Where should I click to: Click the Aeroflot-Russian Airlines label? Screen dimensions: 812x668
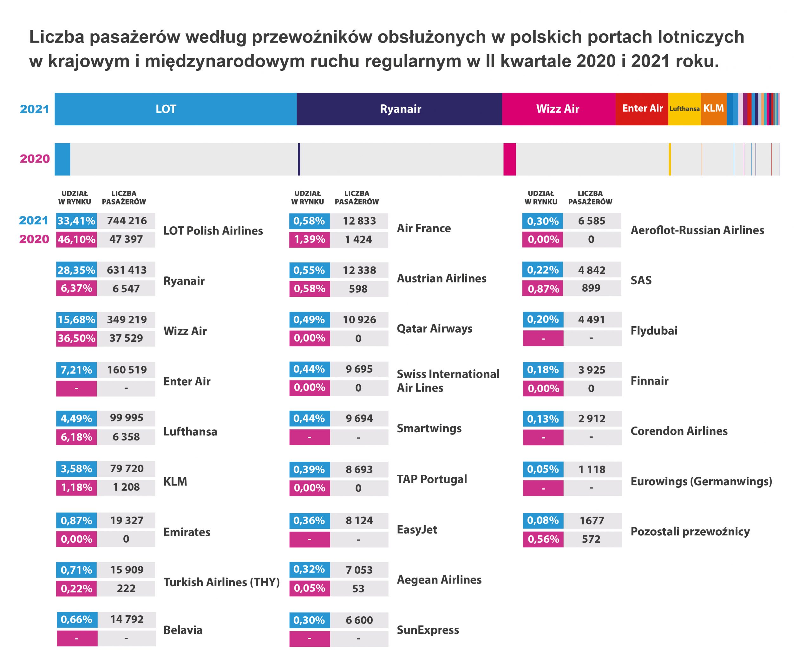[x=697, y=230]
